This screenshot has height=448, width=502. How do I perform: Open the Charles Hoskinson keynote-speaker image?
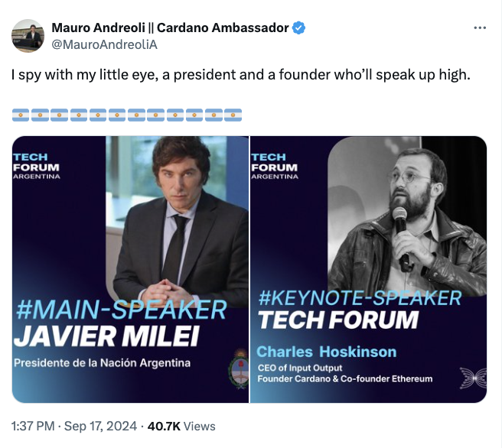click(x=368, y=269)
